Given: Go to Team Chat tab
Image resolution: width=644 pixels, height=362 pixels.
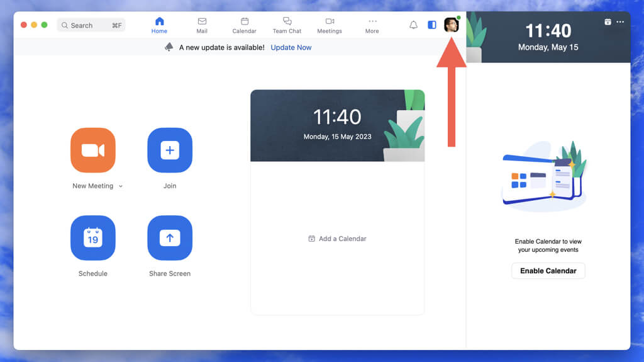Looking at the screenshot, I should coord(287,26).
